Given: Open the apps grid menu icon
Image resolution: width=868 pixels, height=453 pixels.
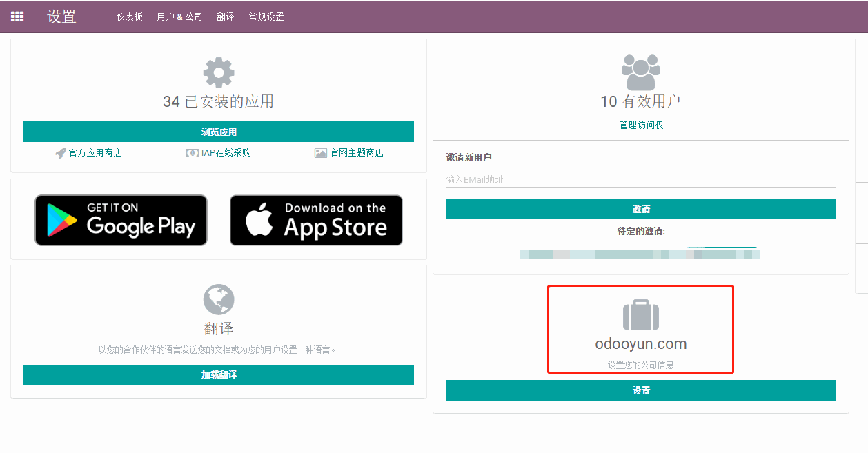Looking at the screenshot, I should 17,17.
